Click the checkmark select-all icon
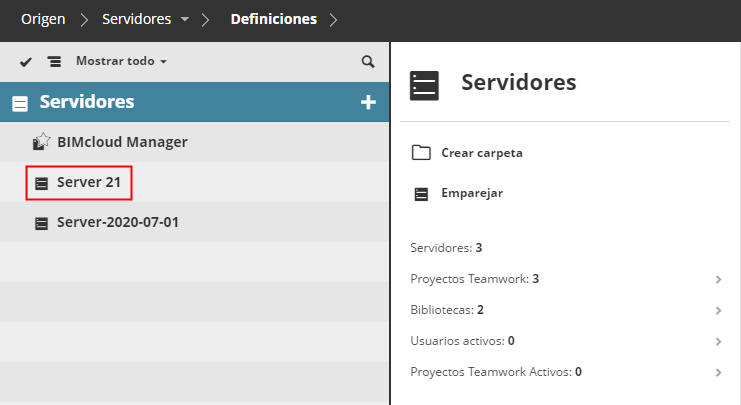 [26, 62]
